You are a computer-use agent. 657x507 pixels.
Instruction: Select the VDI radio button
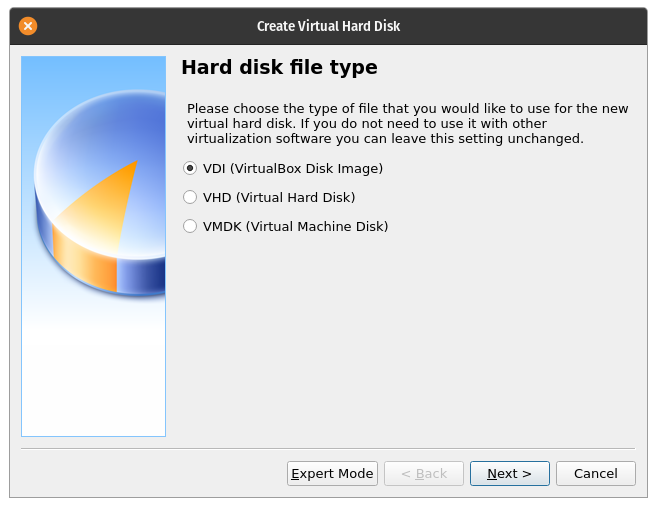pos(190,168)
